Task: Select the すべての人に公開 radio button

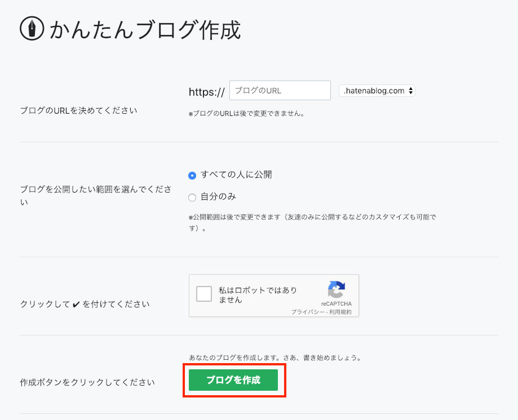Action: (x=192, y=175)
